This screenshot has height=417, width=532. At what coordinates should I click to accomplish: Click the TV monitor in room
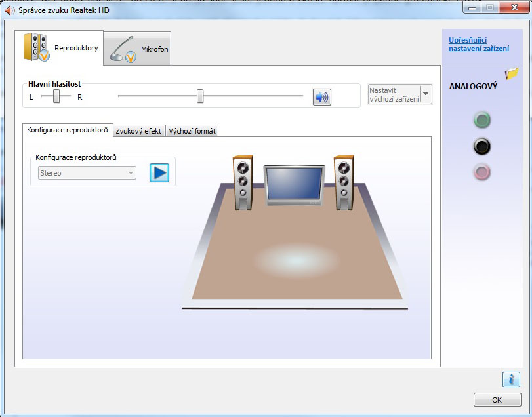click(x=294, y=185)
